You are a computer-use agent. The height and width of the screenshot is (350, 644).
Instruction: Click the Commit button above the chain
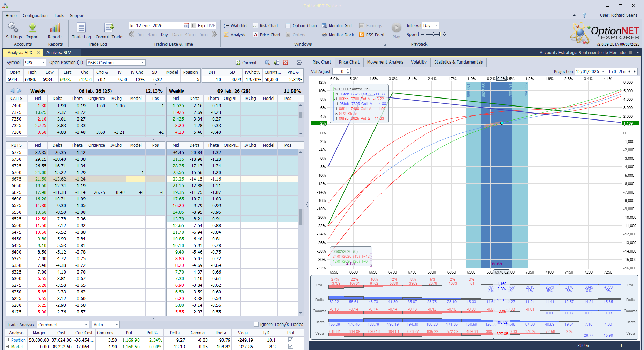click(x=246, y=63)
